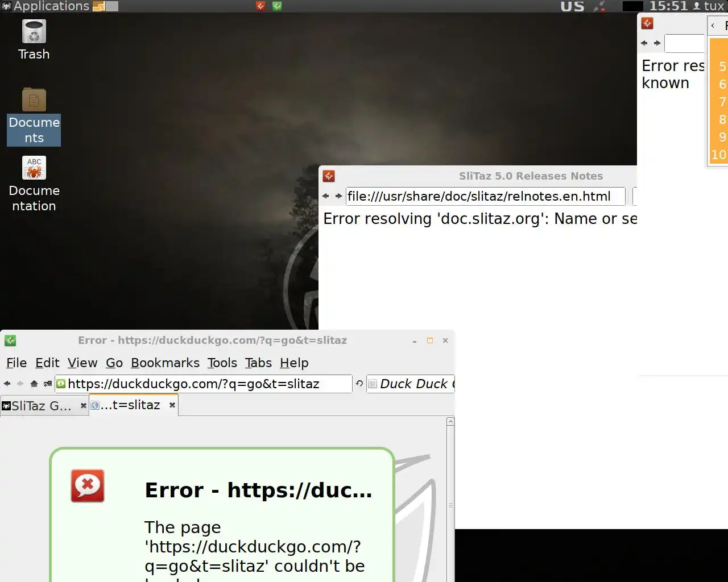The width and height of the screenshot is (728, 582).
Task: Open the Bookmarks menu in Midori
Action: pos(165,363)
